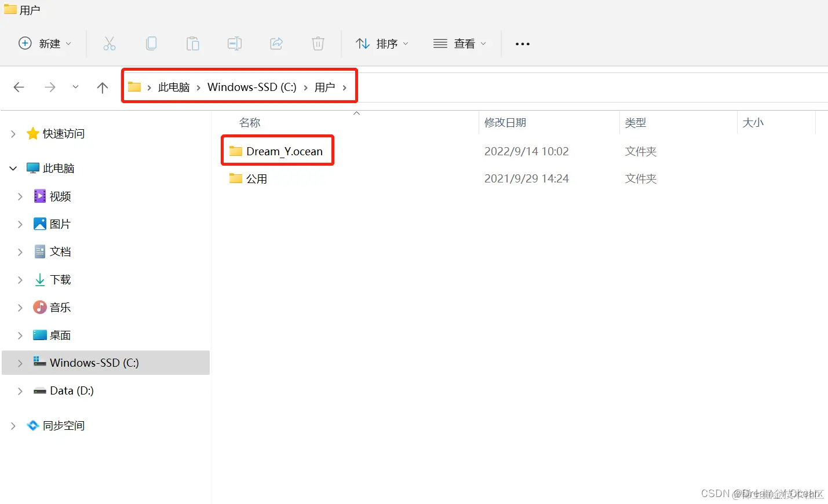Viewport: 828px width, 504px height.
Task: Expand the 图片 folder node
Action: click(20, 224)
